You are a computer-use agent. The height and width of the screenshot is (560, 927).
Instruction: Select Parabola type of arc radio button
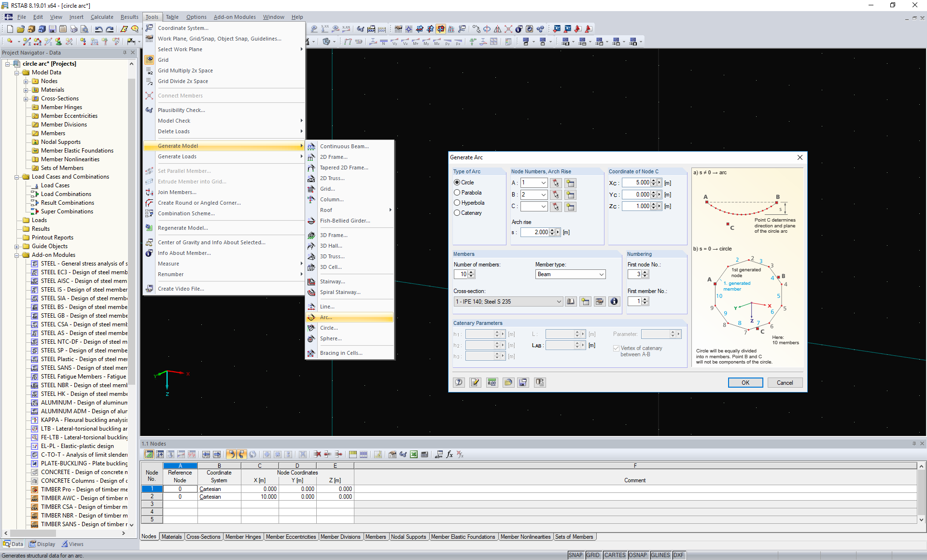[x=458, y=192]
